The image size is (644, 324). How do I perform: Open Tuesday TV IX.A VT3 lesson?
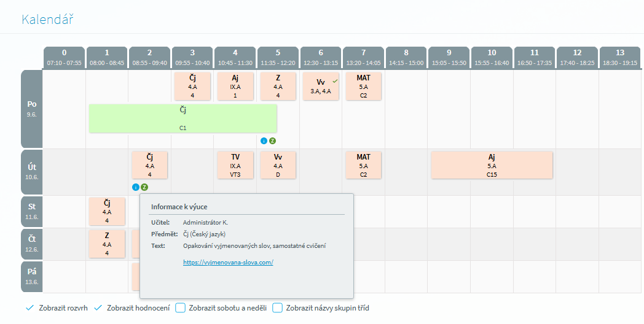coord(235,165)
